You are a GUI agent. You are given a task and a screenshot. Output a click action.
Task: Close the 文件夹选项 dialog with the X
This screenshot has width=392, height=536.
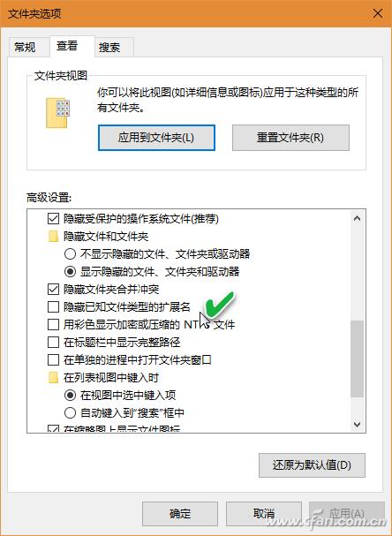(x=378, y=13)
